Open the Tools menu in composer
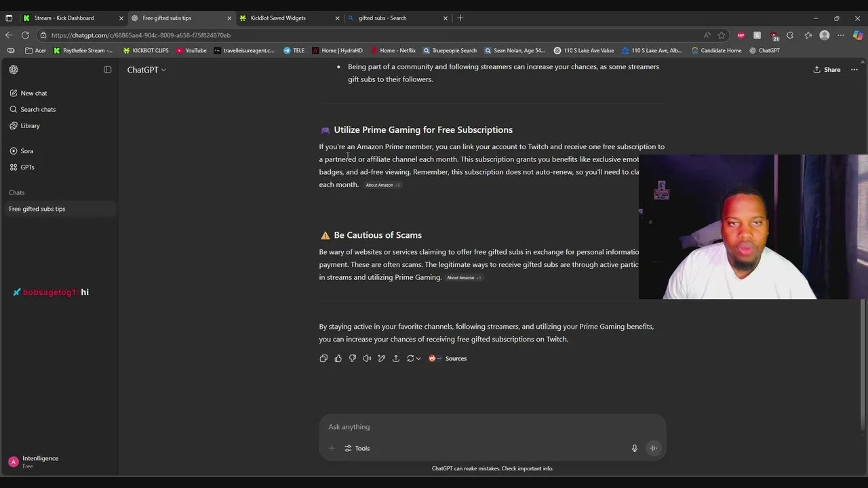 [357, 449]
